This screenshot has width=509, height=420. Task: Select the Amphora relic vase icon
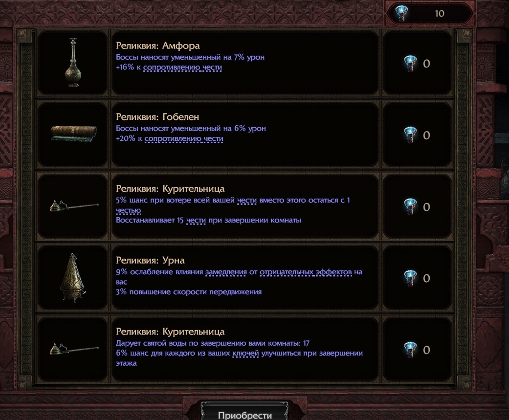tap(73, 63)
